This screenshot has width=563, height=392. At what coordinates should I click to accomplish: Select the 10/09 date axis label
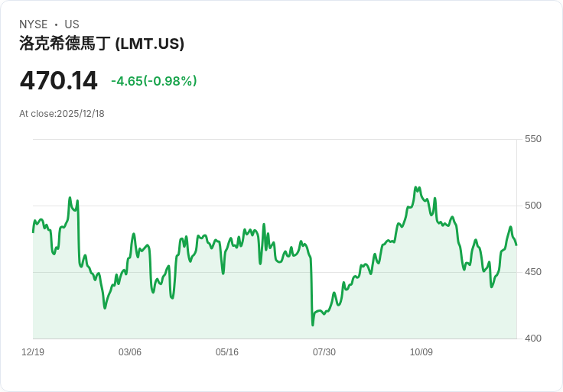pyautogui.click(x=421, y=352)
